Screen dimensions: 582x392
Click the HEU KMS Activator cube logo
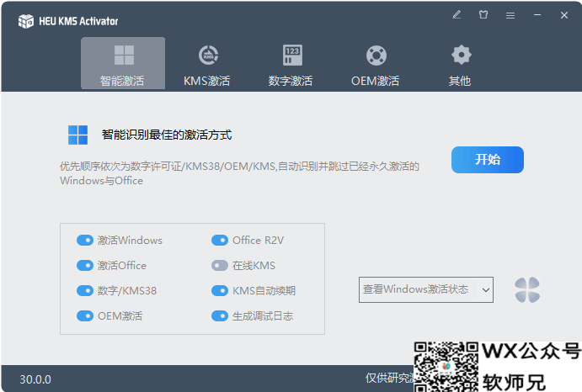[25, 21]
